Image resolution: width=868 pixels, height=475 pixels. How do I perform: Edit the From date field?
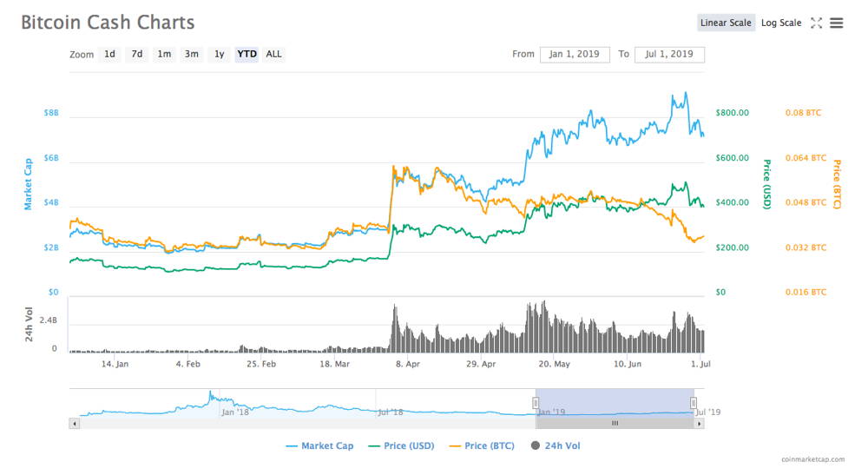click(575, 54)
